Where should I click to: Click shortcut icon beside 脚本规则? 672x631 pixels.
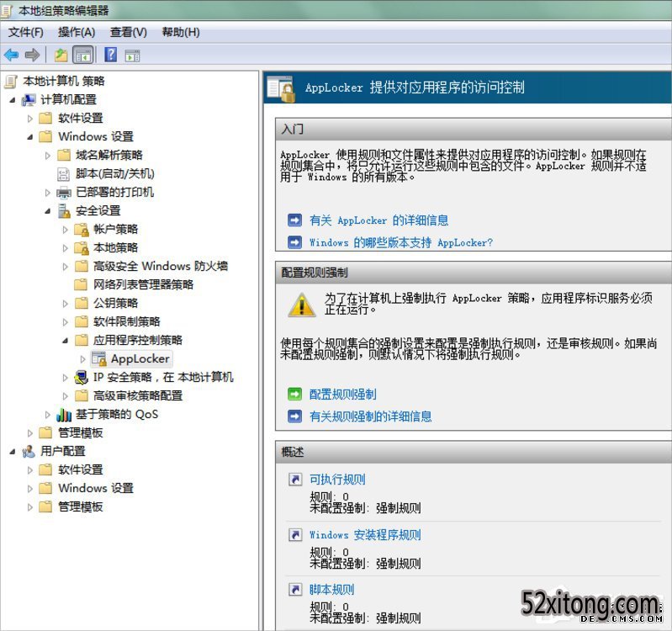tap(295, 590)
